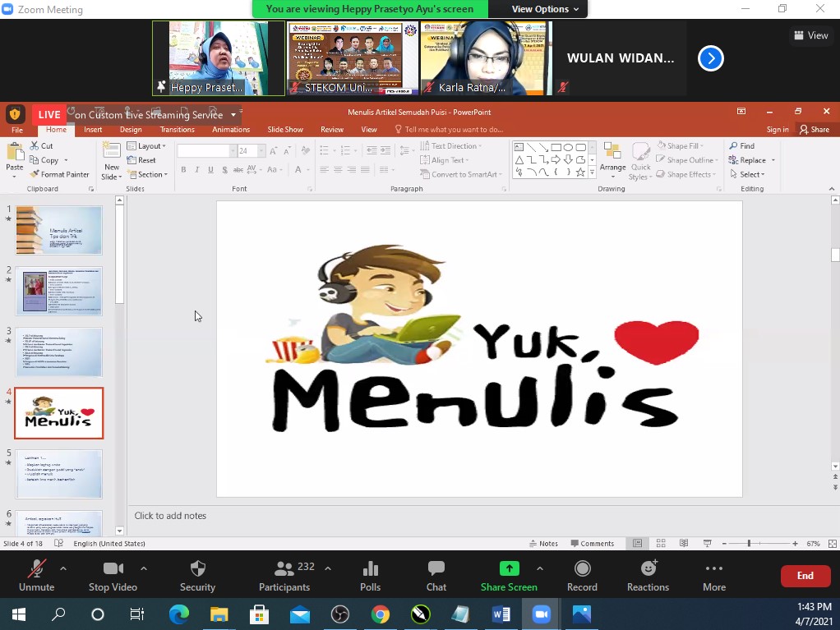840x630 pixels.
Task: Click the Paste clipboard icon
Action: tap(15, 153)
